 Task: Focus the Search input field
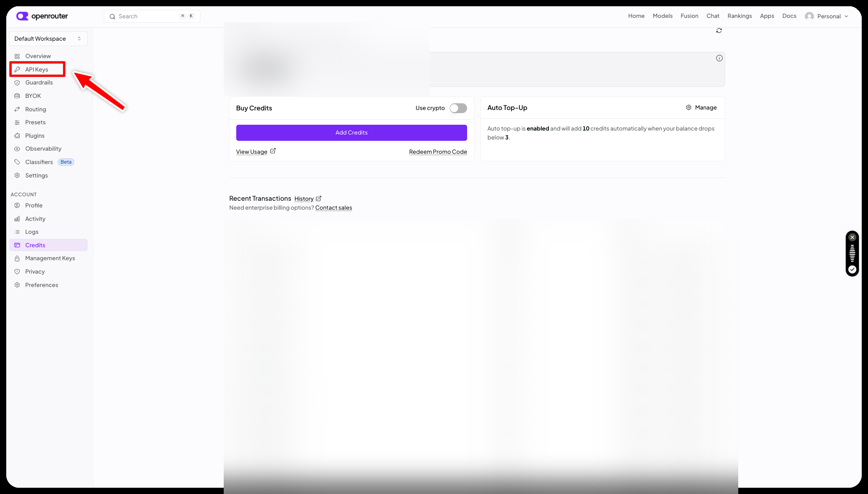coord(152,17)
